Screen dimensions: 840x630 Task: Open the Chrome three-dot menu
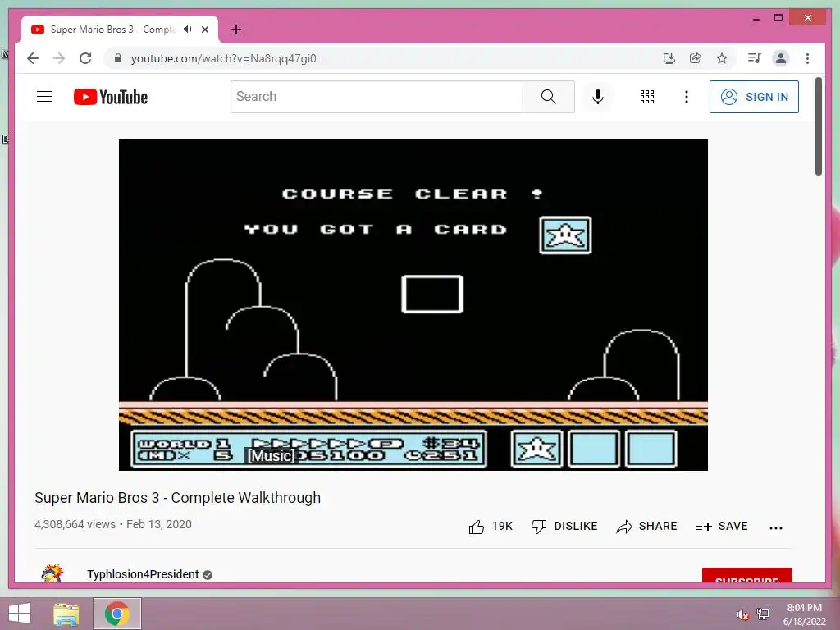coord(807,58)
